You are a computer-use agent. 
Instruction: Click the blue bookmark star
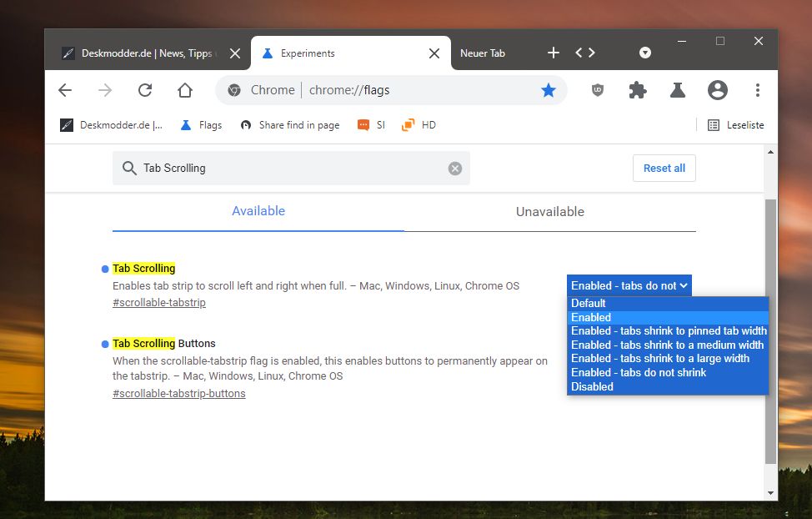coord(549,90)
